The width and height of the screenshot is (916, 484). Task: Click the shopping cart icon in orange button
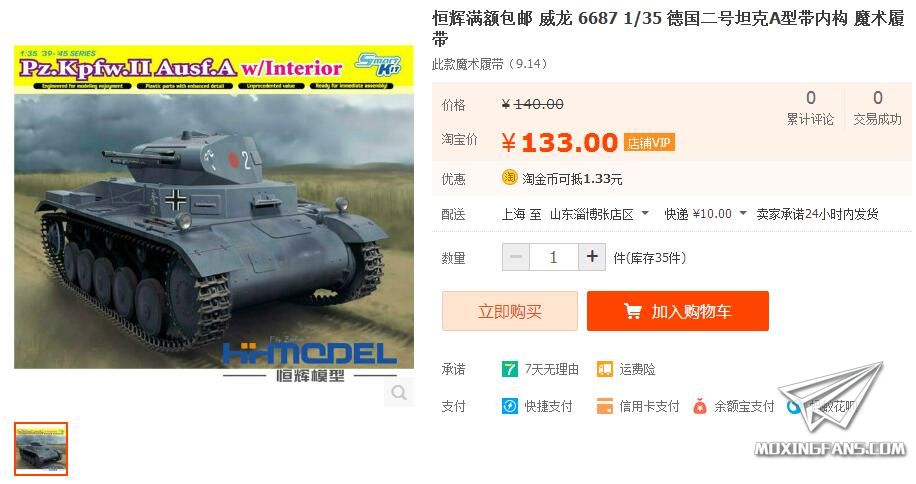click(x=633, y=311)
